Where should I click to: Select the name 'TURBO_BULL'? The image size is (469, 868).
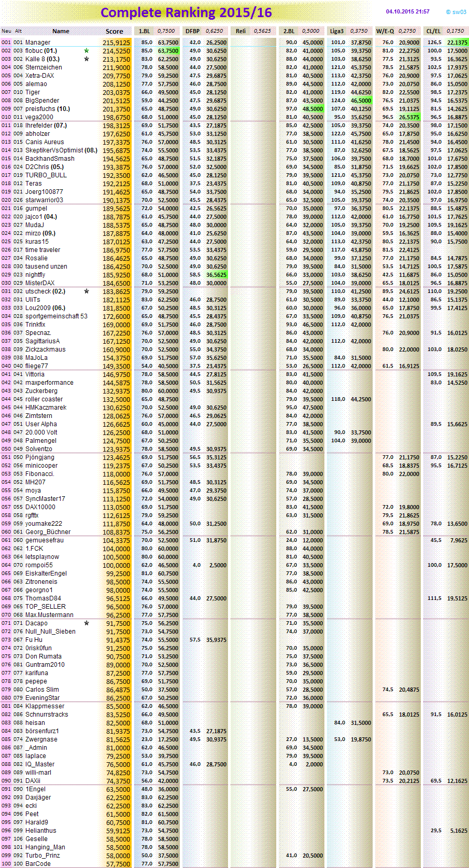[46, 175]
